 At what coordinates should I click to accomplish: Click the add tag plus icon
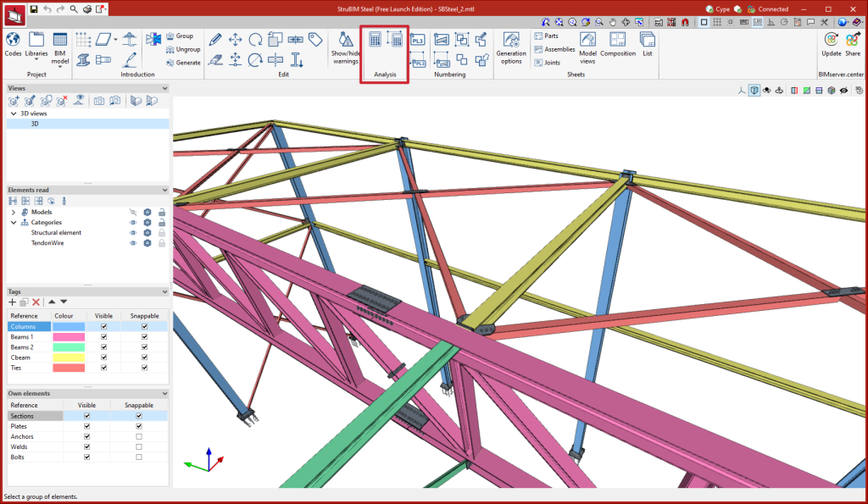12,302
